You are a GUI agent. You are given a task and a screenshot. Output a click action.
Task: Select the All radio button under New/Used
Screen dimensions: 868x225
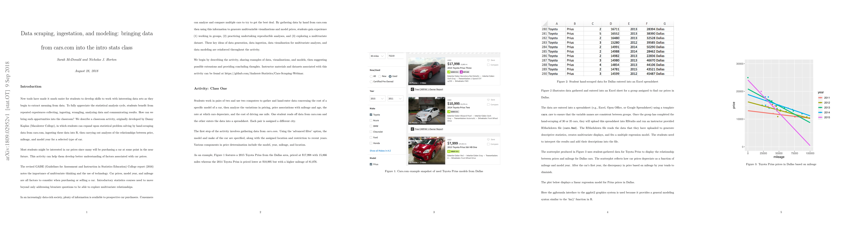click(x=371, y=76)
